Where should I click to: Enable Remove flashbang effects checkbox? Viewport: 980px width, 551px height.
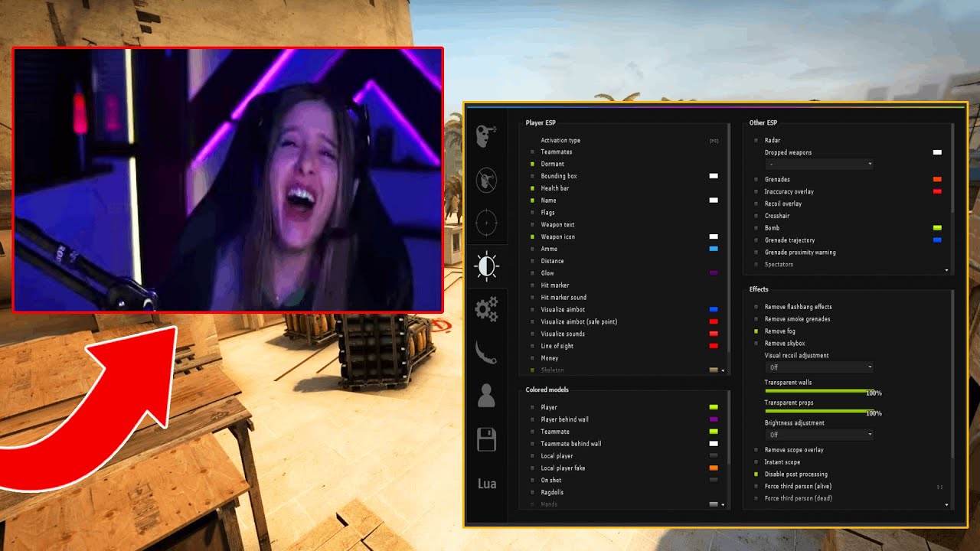pos(756,307)
